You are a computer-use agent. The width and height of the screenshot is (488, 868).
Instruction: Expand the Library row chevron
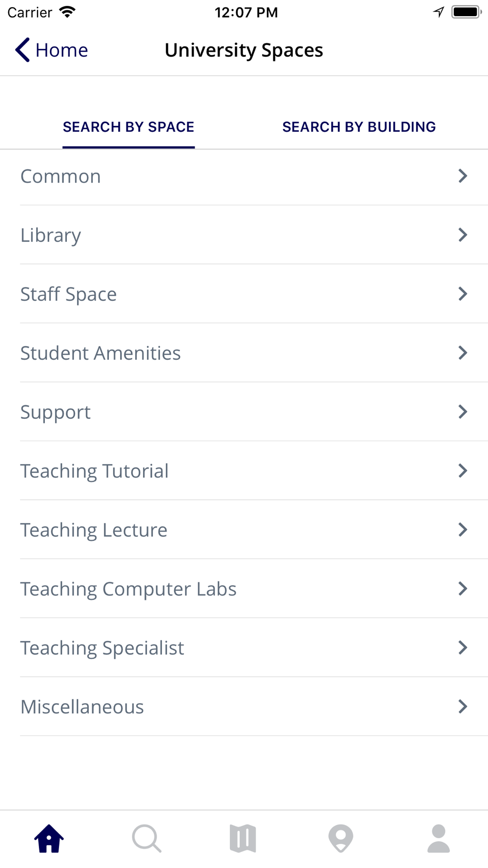point(463,235)
